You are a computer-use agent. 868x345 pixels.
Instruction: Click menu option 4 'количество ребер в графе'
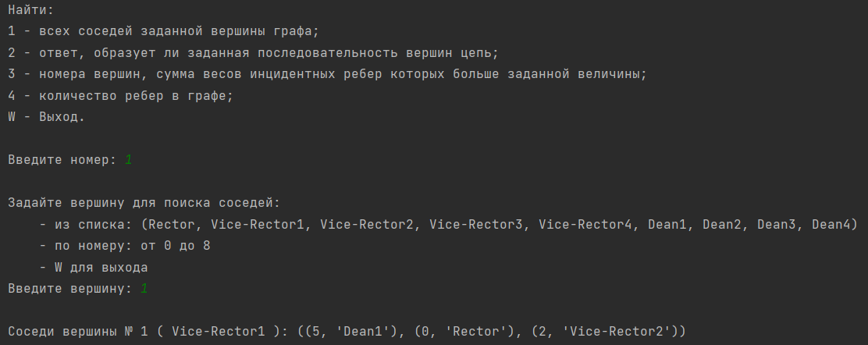coord(121,96)
